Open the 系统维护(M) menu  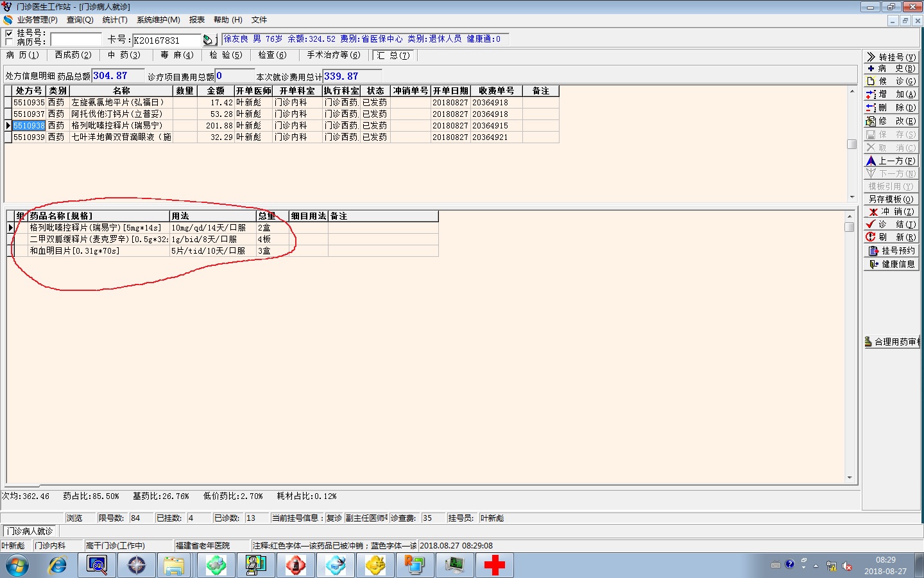click(x=158, y=20)
